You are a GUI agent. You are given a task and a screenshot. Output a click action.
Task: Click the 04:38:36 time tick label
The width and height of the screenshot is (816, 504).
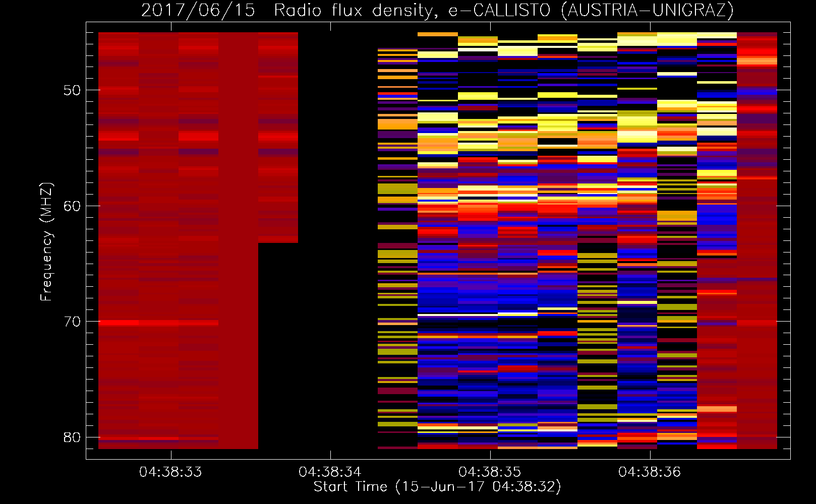click(650, 472)
